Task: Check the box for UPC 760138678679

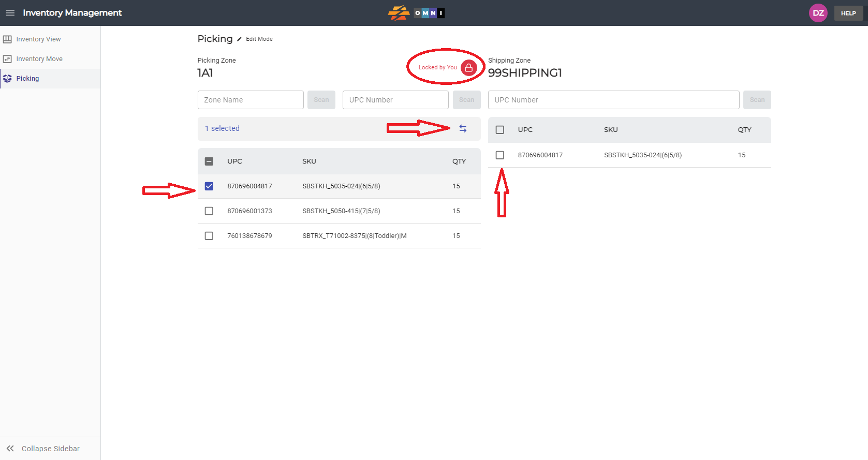Action: pyautogui.click(x=209, y=236)
